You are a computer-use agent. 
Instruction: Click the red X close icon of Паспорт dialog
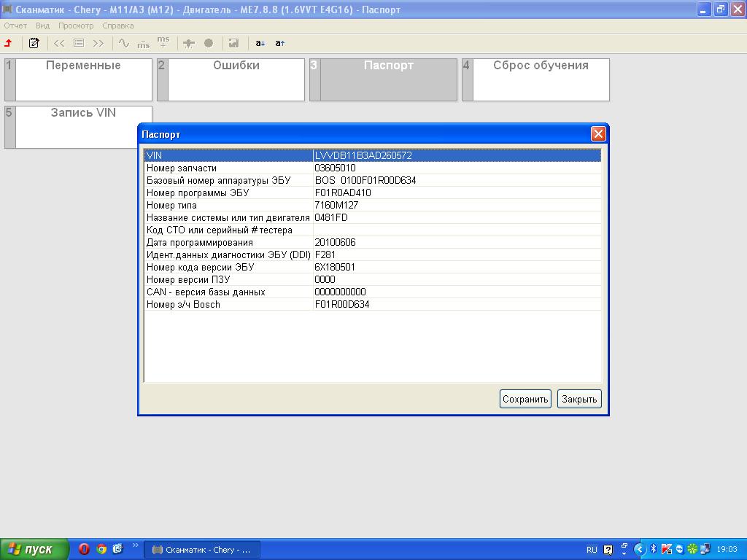tap(598, 133)
